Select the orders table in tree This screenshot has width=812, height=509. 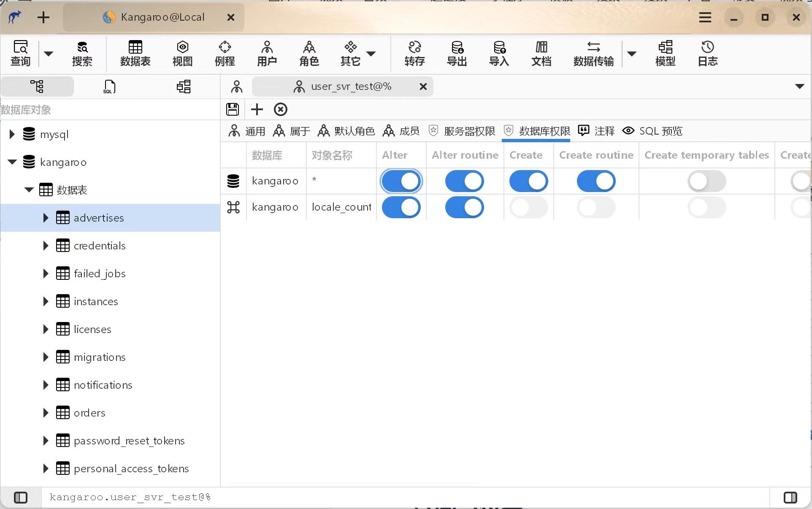(x=89, y=413)
